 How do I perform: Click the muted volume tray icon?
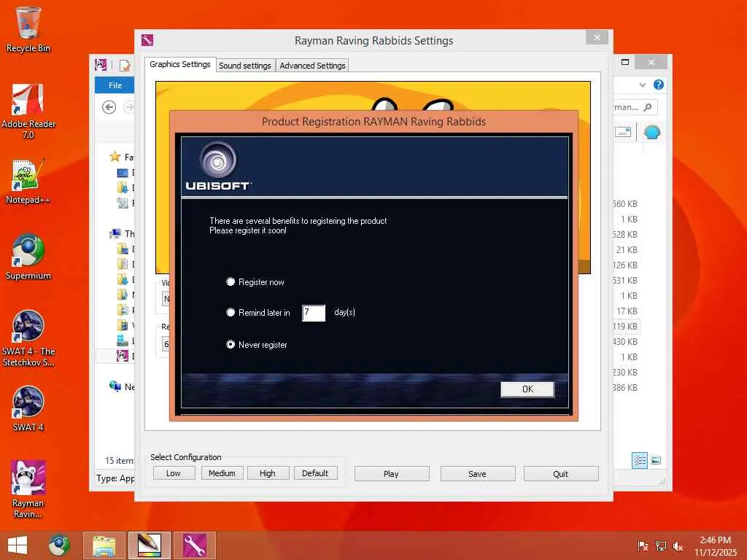pos(678,546)
